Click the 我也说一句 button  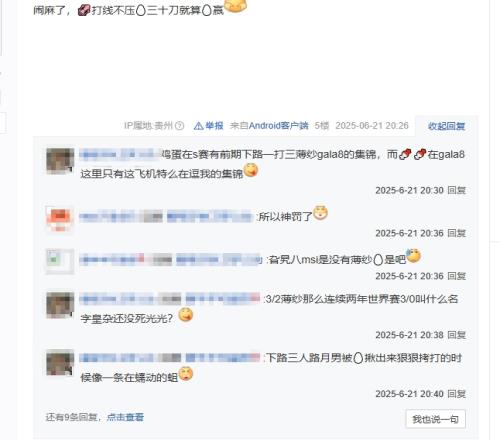click(x=435, y=419)
